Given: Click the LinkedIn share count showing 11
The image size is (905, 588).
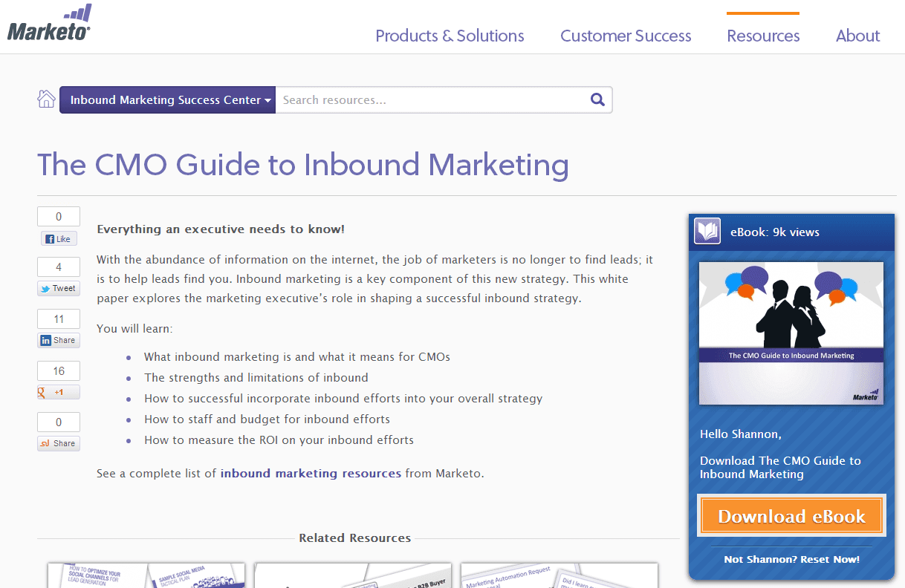Looking at the screenshot, I should [x=59, y=319].
